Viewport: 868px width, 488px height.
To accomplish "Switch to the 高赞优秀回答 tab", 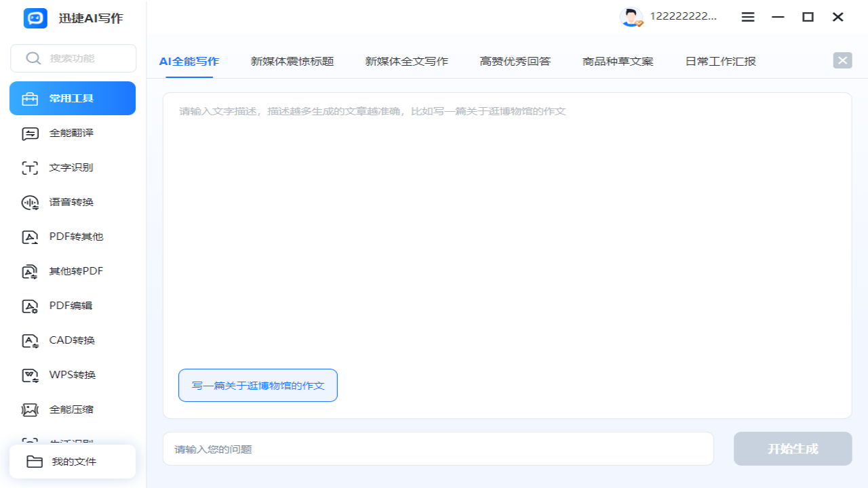I will pyautogui.click(x=514, y=60).
